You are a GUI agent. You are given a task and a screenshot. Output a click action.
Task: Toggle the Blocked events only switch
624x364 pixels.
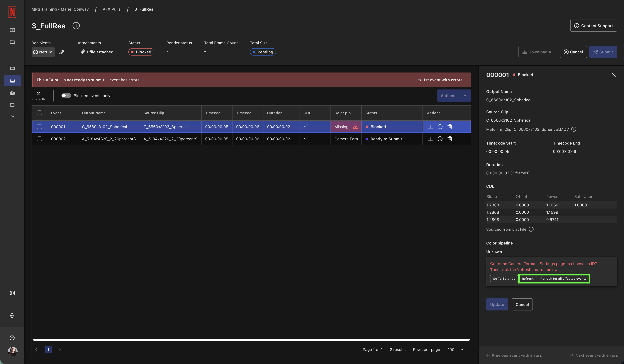[66, 96]
